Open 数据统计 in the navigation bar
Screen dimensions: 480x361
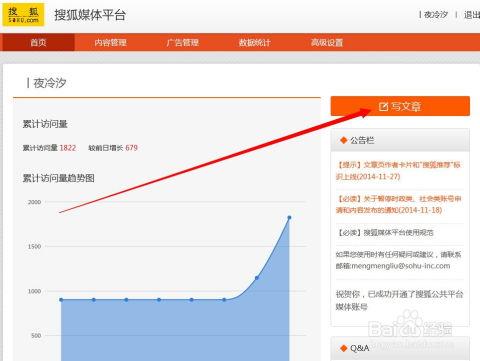(x=254, y=42)
